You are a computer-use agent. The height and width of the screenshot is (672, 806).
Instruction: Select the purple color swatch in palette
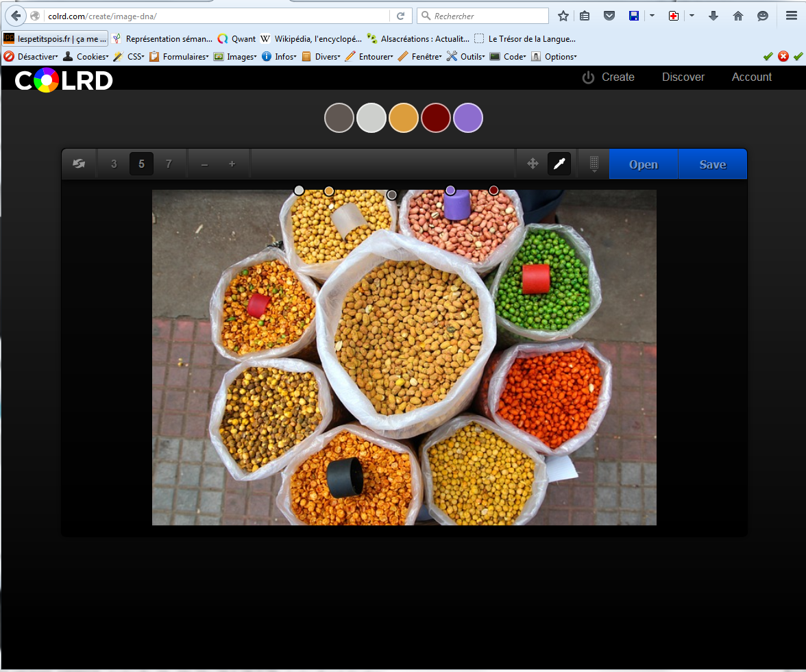coord(468,118)
